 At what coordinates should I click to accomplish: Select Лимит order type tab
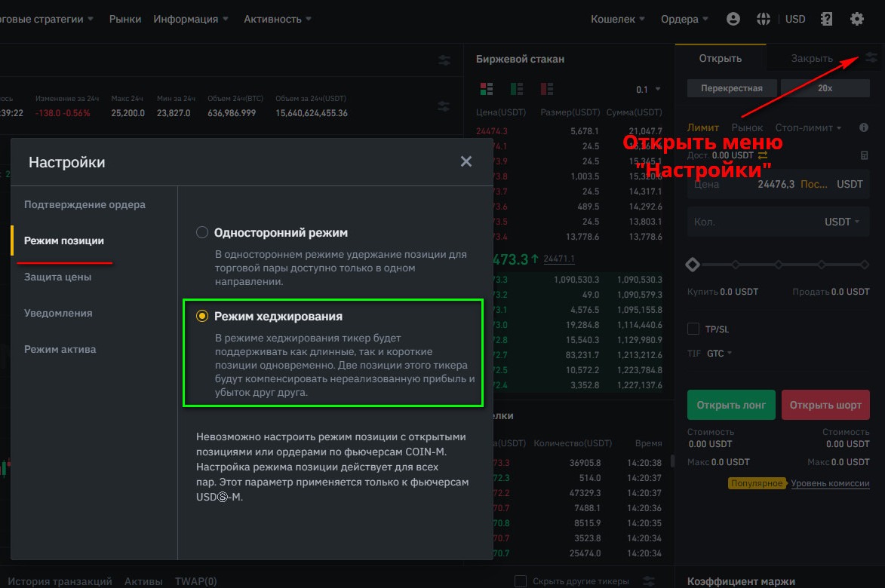[702, 127]
